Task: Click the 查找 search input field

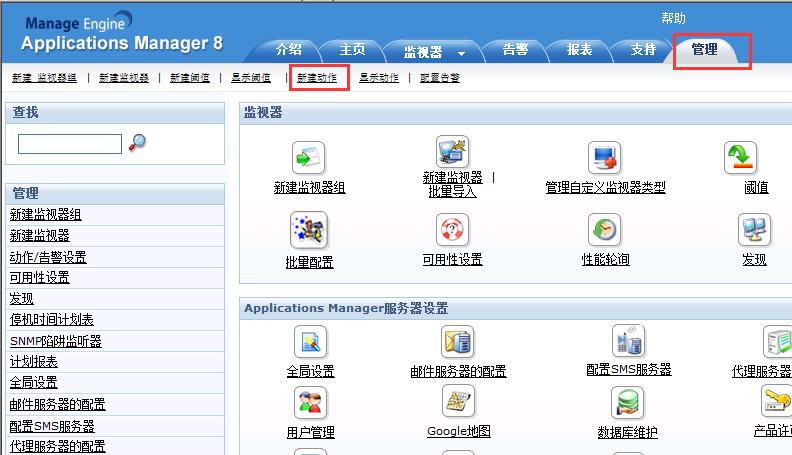Action: tap(69, 144)
